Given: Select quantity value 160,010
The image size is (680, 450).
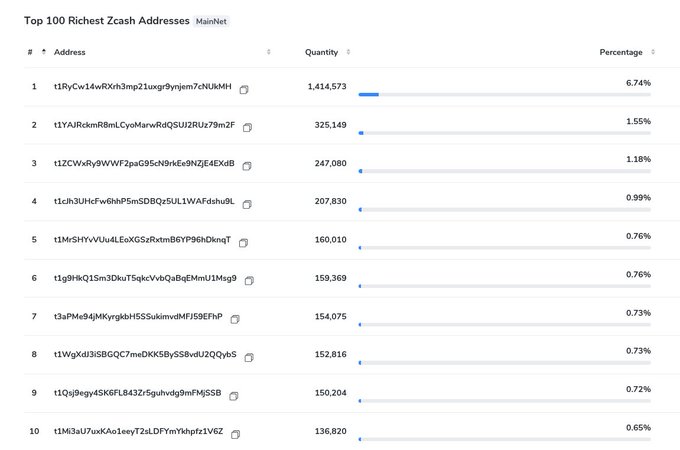Looking at the screenshot, I should coord(330,239).
